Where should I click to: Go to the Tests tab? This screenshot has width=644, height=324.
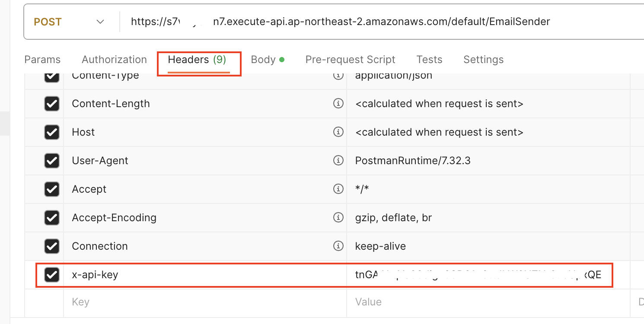[429, 60]
